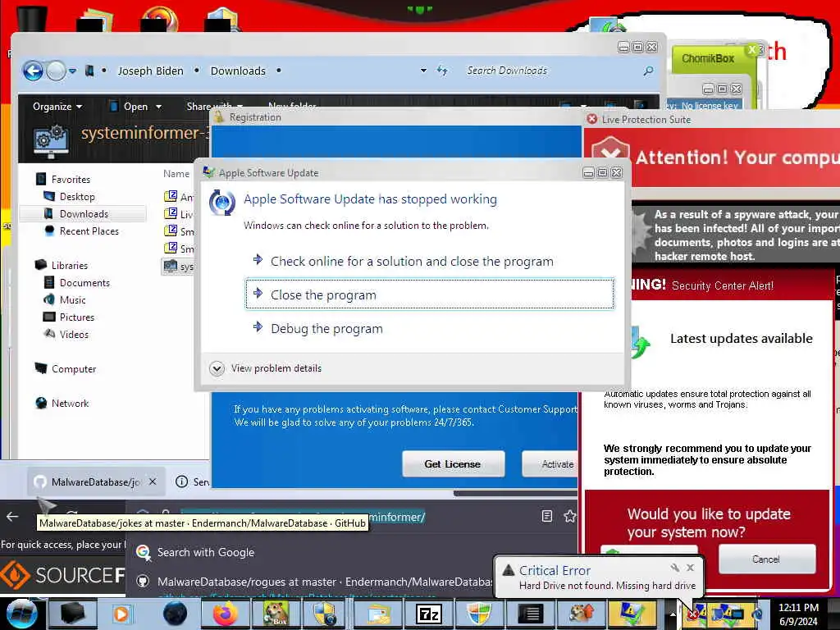Open the highlighted warning-sign taskbar icon
Image resolution: width=840 pixels, height=630 pixels.
click(632, 614)
